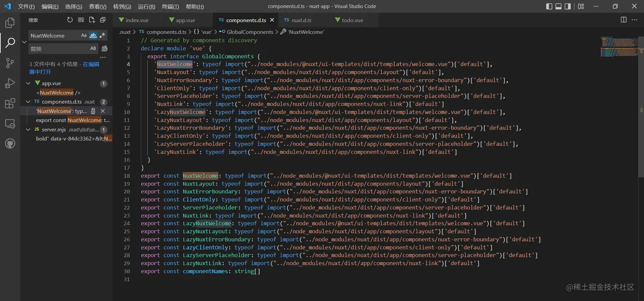Switch to the app.vue editor tab

(185, 20)
